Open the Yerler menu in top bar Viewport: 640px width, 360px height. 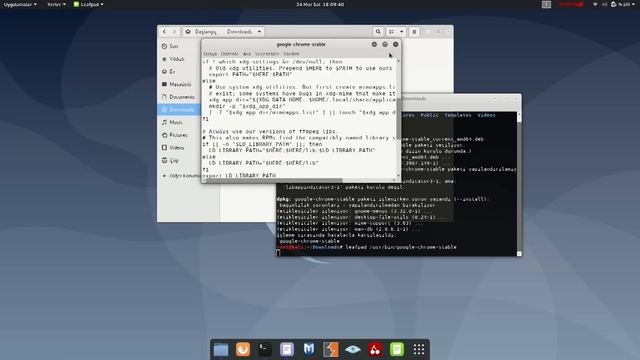[x=56, y=4]
